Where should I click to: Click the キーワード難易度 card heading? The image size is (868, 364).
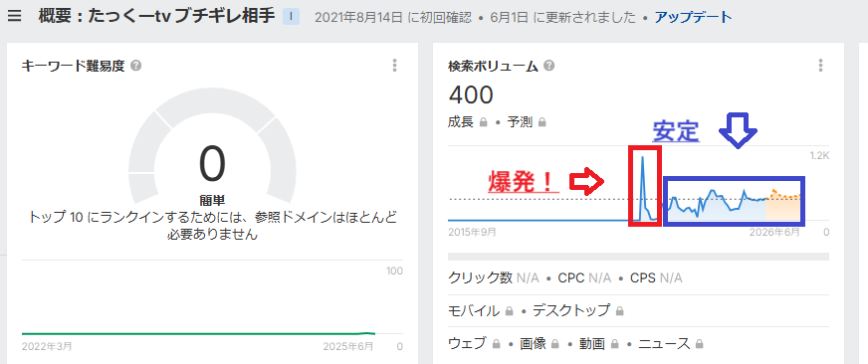point(74,67)
